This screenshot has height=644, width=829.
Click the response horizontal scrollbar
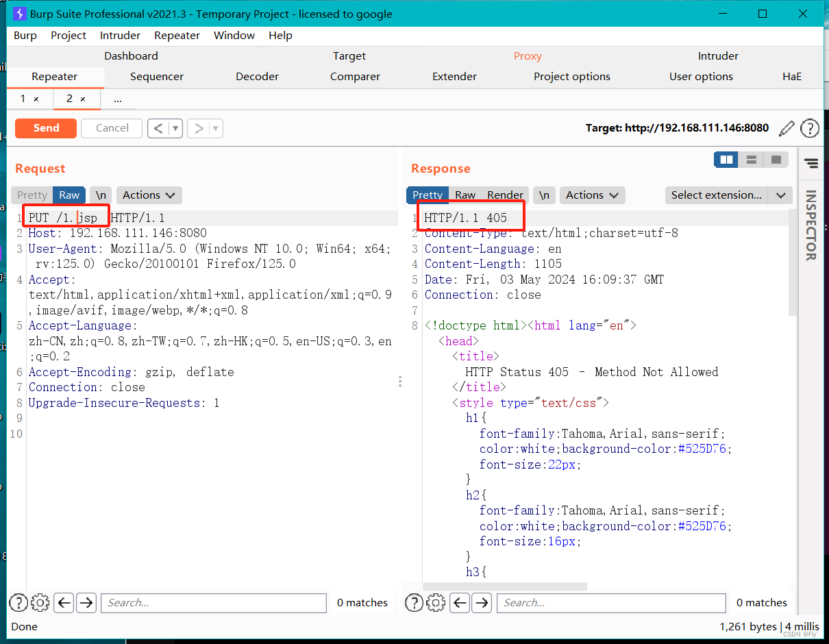tap(506, 586)
